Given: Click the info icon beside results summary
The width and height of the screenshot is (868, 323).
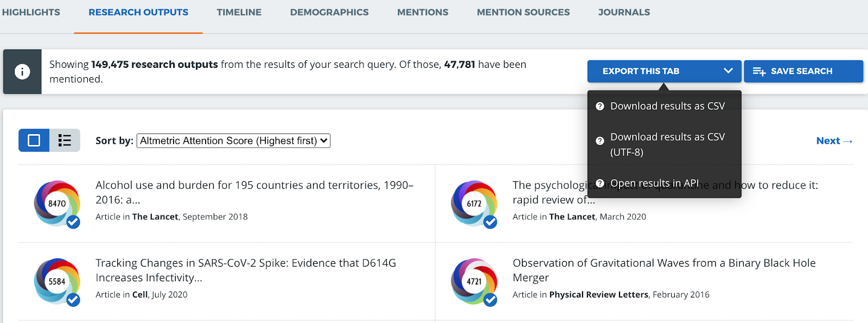Looking at the screenshot, I should pyautogui.click(x=22, y=72).
